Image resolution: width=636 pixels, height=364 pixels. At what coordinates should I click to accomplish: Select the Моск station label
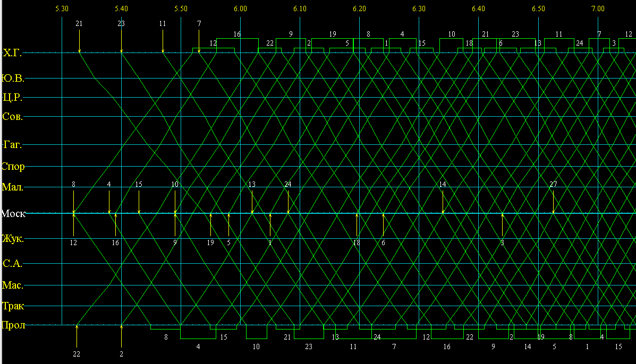13,213
